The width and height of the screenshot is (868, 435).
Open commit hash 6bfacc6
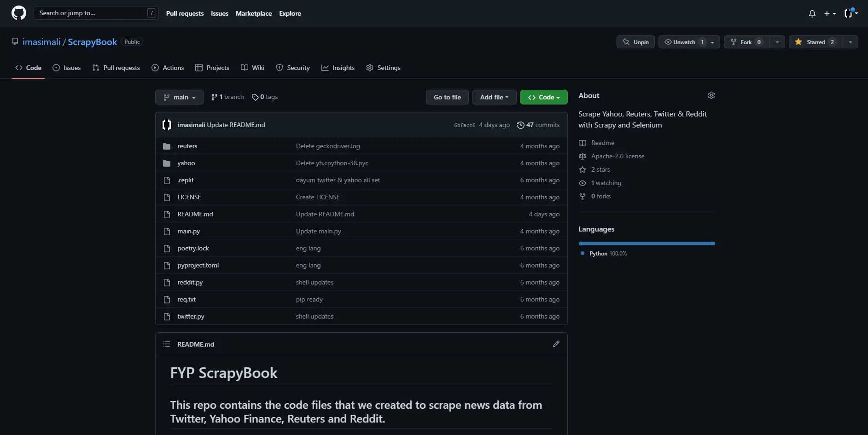point(465,125)
